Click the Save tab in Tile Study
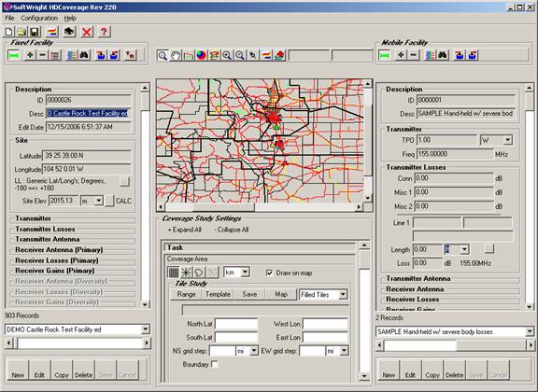 (249, 294)
